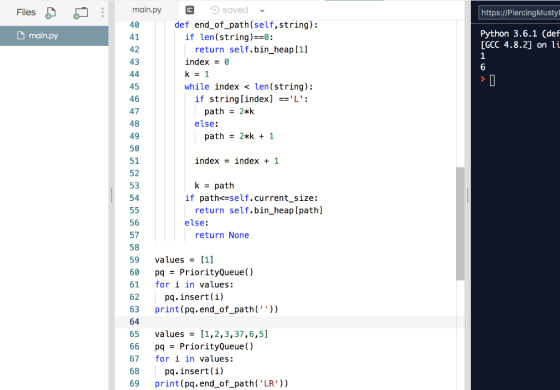
Task: Click 'index = 0' on line 43
Action: [x=207, y=62]
